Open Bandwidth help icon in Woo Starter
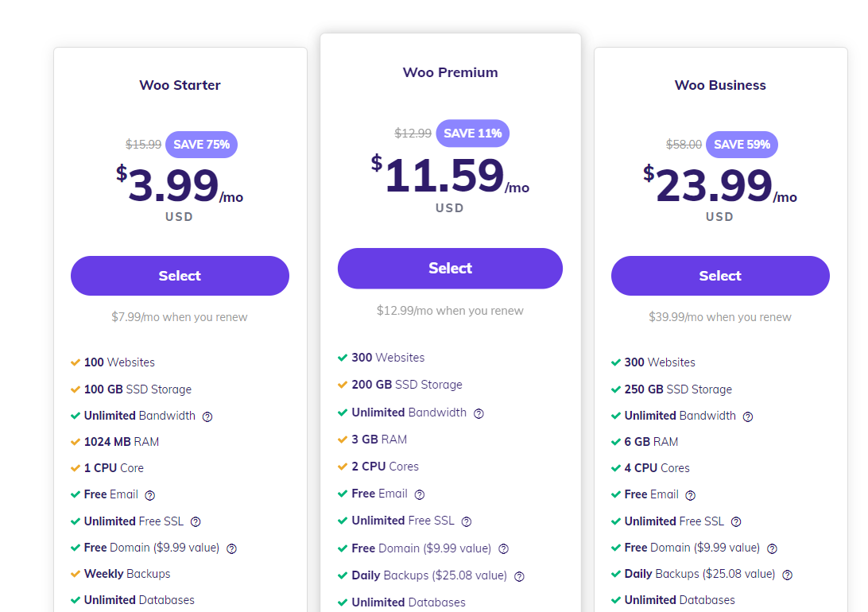The width and height of the screenshot is (868, 612). coord(207,416)
